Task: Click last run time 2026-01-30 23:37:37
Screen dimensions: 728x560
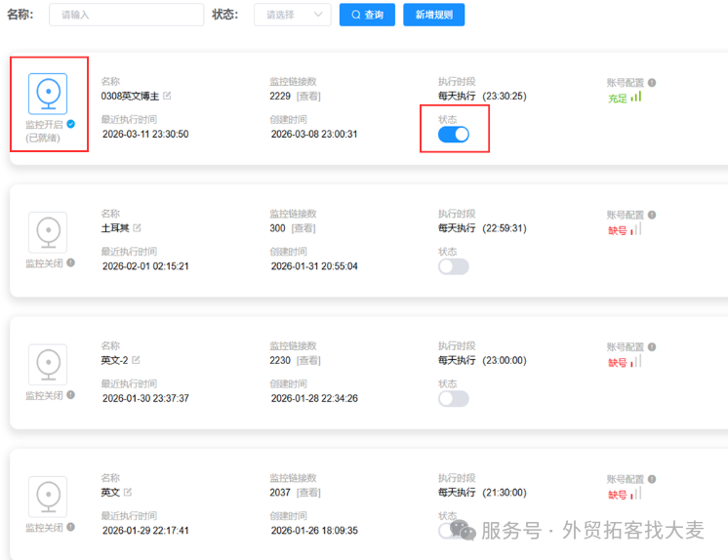Action: pyautogui.click(x=145, y=398)
